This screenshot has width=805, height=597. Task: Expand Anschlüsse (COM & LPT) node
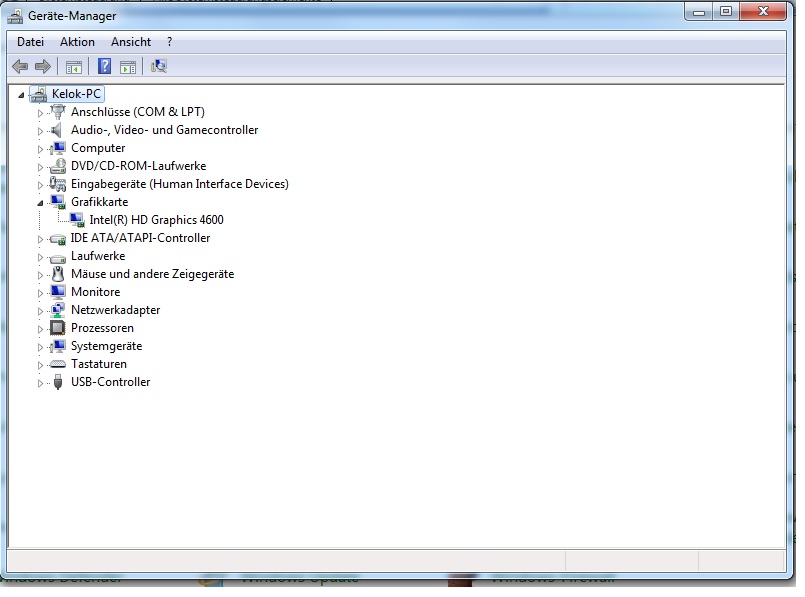[x=41, y=113]
